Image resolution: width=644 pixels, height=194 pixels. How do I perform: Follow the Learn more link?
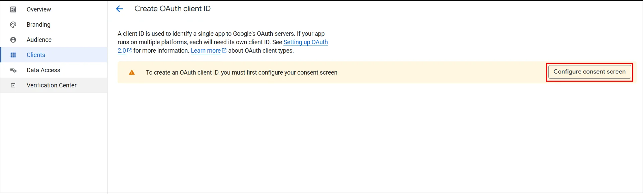pos(206,51)
